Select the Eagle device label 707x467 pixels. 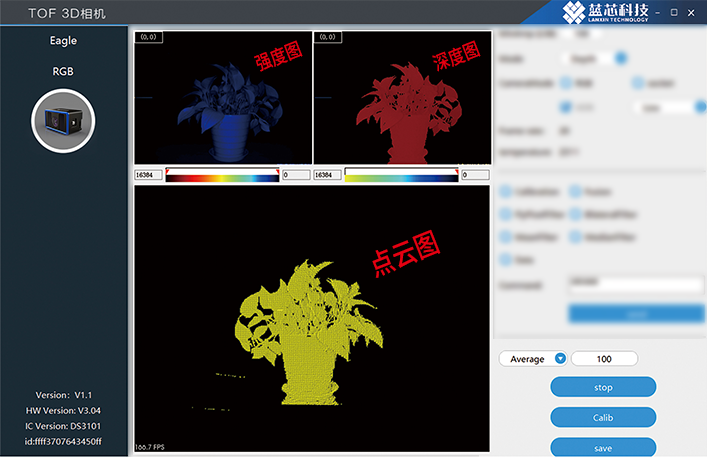tap(63, 42)
